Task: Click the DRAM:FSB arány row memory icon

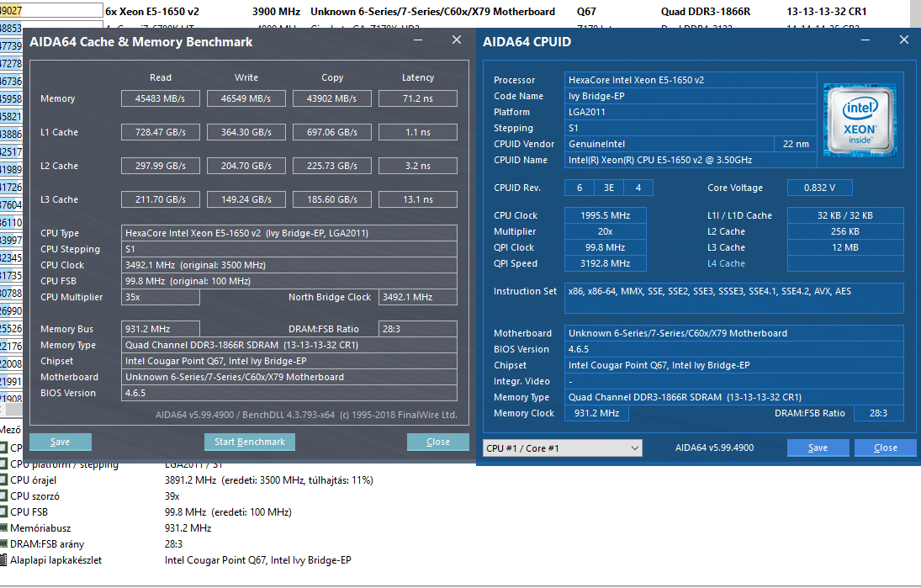Action: coord(3,544)
